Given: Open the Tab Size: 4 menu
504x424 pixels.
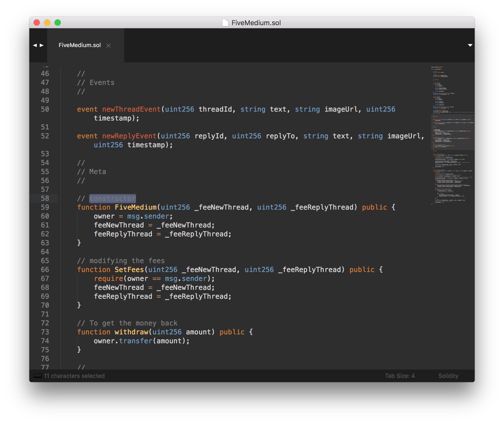Looking at the screenshot, I should click(400, 376).
